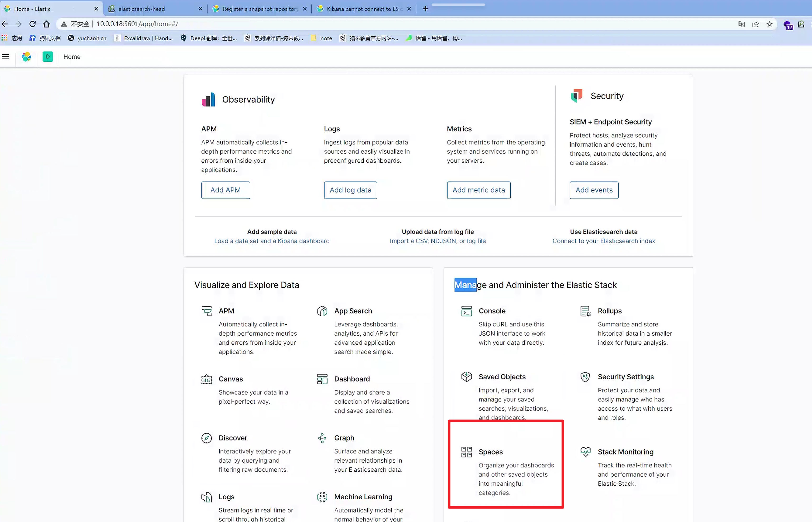Open Import a CSV, NDJSON, or log file link

tap(437, 241)
